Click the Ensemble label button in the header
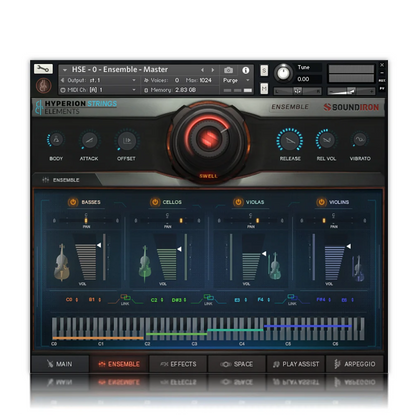Image resolution: width=416 pixels, height=416 pixels. 290,107
